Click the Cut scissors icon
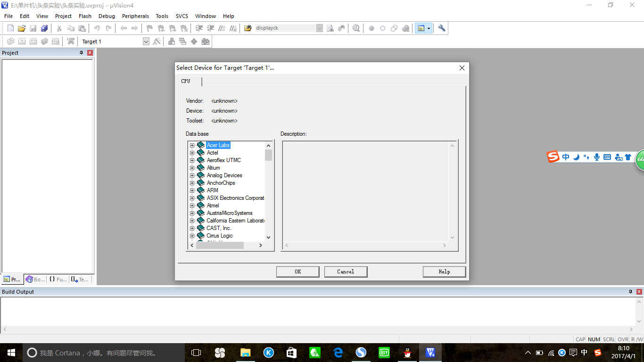Image resolution: width=644 pixels, height=362 pixels. [x=59, y=28]
